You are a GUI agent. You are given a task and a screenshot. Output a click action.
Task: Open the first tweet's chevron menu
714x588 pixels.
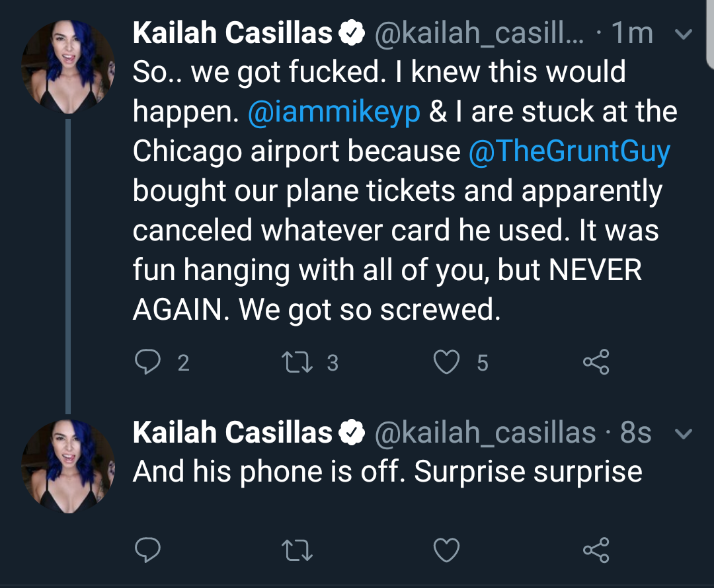point(684,34)
